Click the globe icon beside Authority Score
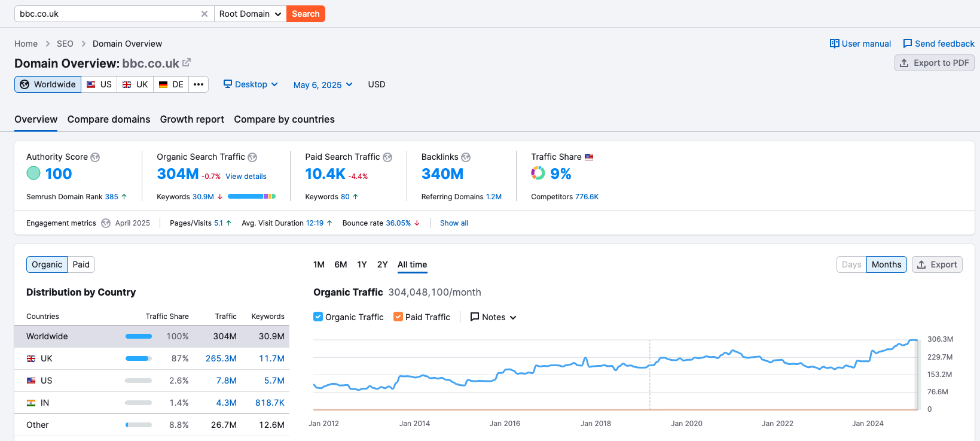Screen dimensions: 980x441 95,157
